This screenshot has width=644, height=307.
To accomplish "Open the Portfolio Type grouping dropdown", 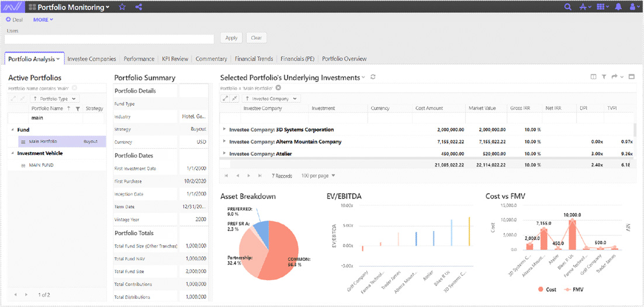I will [54, 99].
